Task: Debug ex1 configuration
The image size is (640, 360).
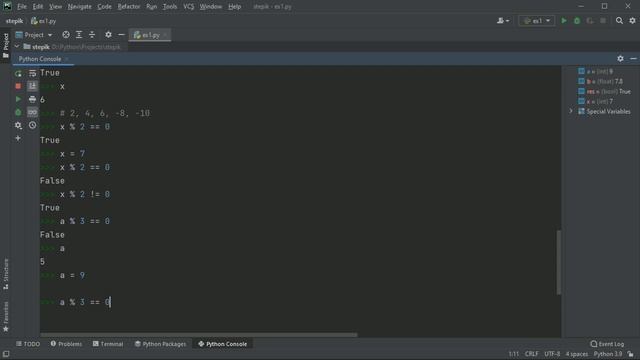Action: 577,20
